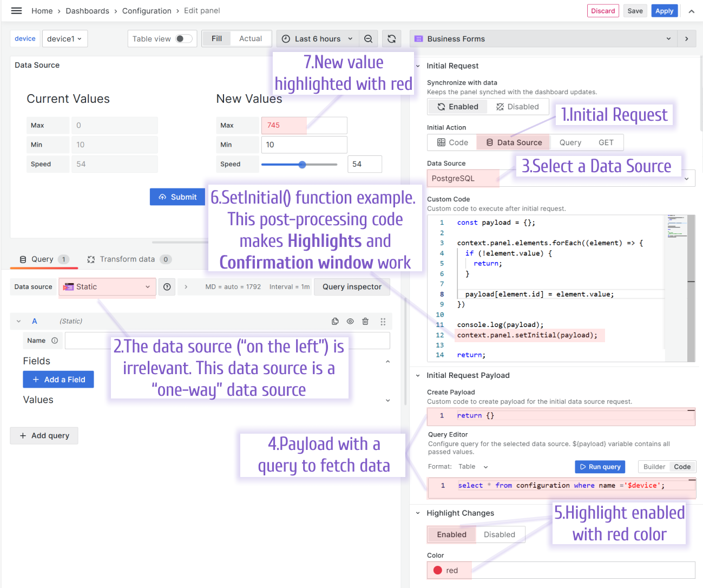Open help via the question mark icon
Viewport: 703px width, 588px height.
click(167, 286)
